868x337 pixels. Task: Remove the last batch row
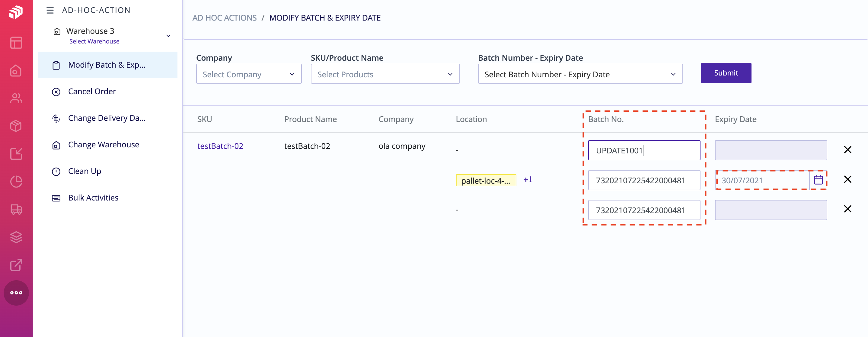coord(847,209)
